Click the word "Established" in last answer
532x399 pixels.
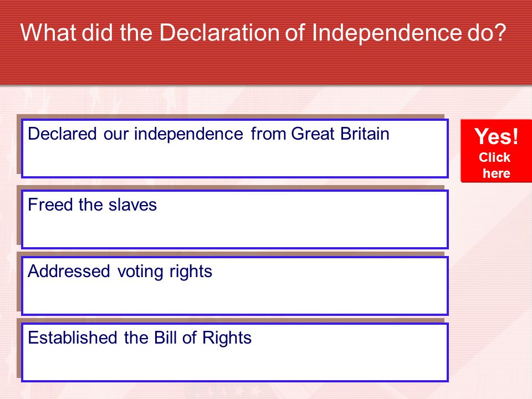click(73, 337)
